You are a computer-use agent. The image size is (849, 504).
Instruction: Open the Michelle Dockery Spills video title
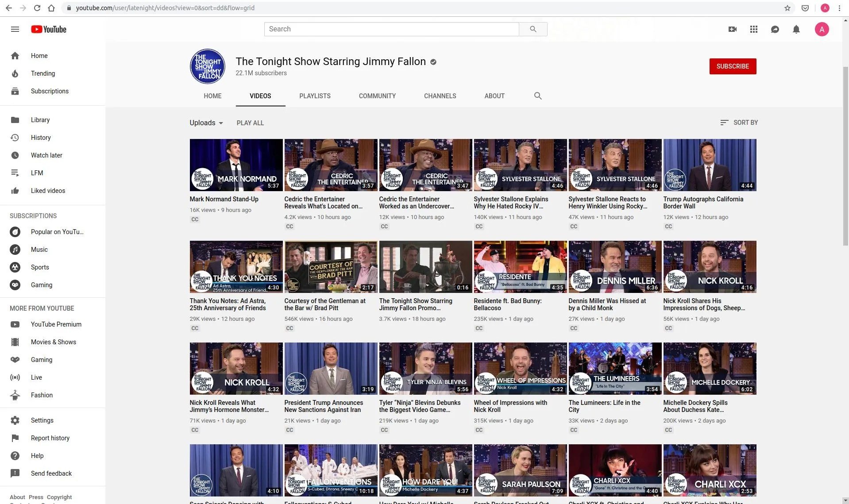695,406
